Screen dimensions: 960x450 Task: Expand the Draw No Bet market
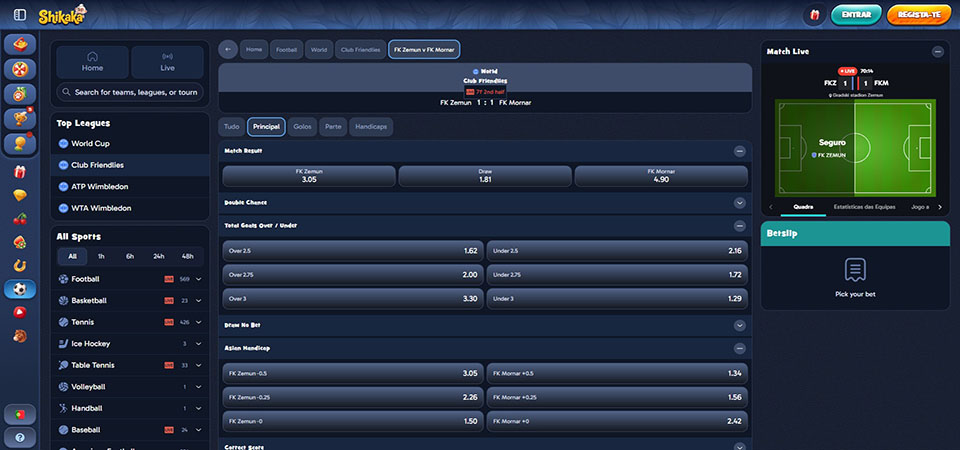[x=740, y=325]
